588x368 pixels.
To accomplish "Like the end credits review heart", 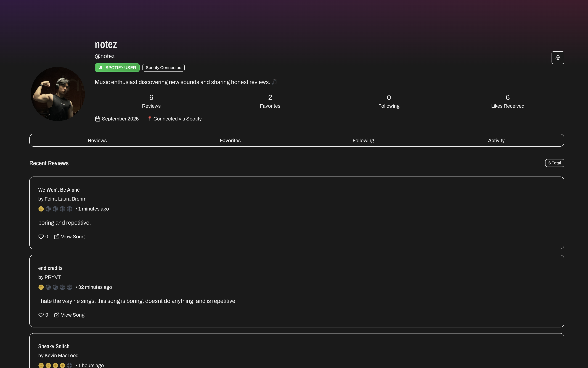I will coord(41,315).
